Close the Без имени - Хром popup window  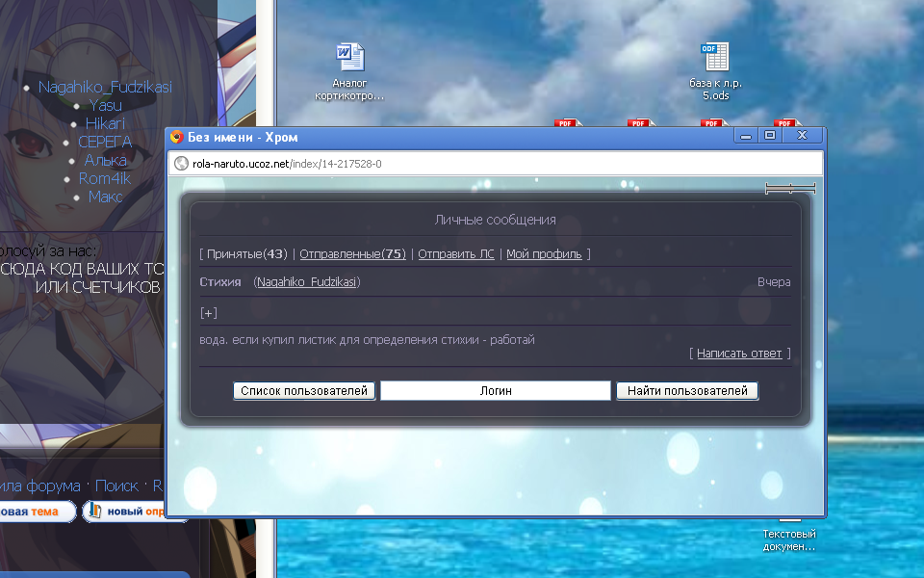[802, 136]
